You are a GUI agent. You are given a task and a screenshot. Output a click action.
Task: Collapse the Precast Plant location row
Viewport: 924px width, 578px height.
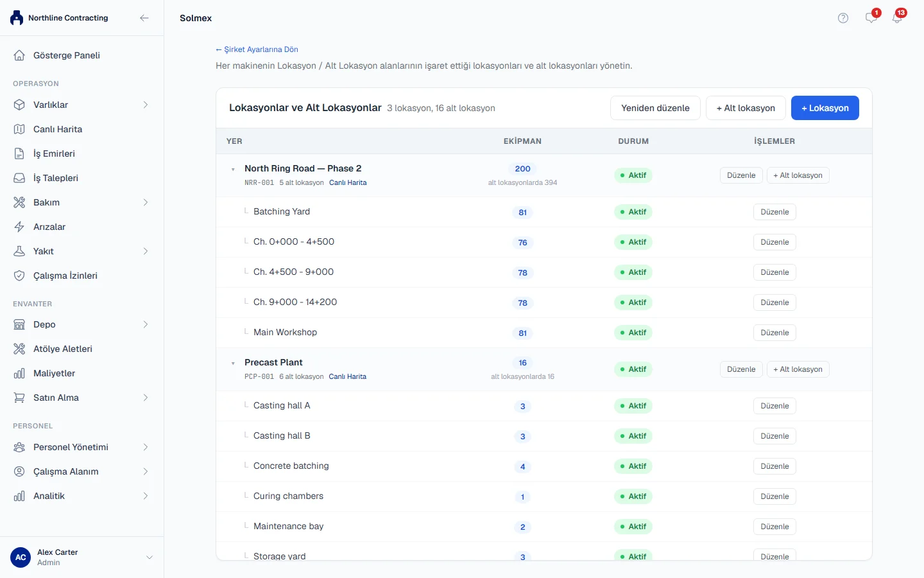click(233, 363)
